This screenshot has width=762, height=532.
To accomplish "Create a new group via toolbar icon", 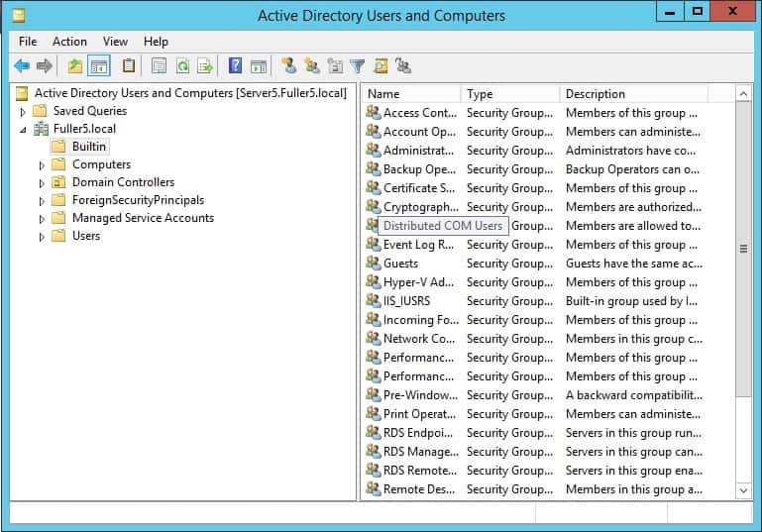I will coord(311,65).
